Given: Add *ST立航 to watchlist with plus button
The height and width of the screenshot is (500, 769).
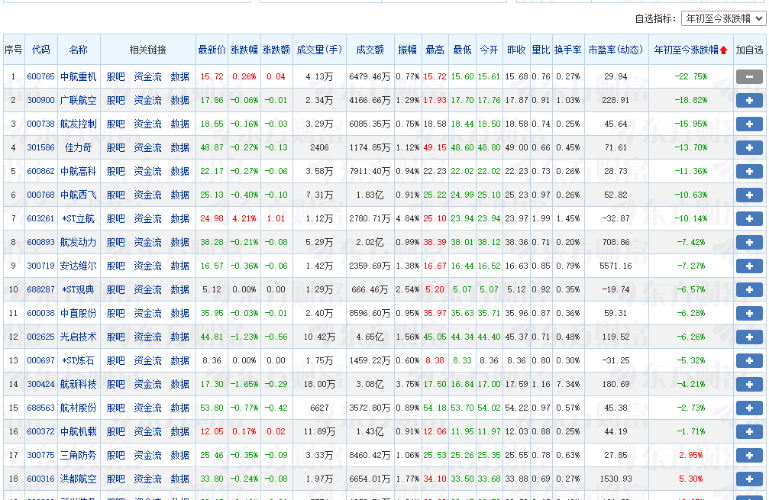Looking at the screenshot, I should click(x=749, y=219).
